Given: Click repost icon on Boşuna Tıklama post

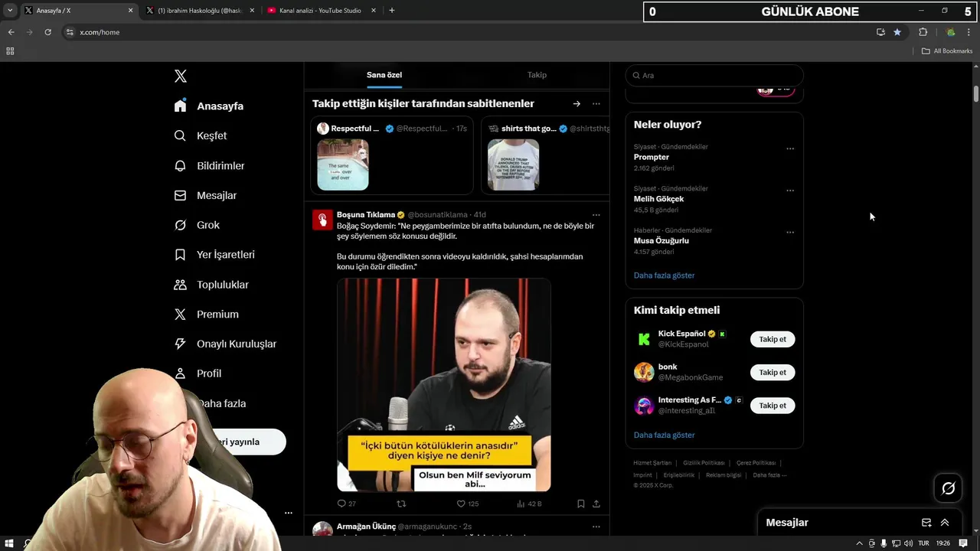Looking at the screenshot, I should [400, 504].
